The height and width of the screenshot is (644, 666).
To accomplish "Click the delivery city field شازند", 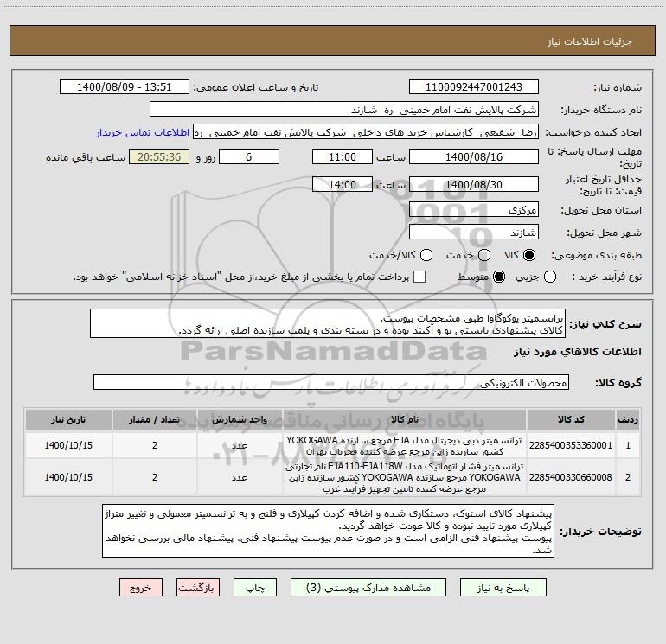I will (x=474, y=233).
